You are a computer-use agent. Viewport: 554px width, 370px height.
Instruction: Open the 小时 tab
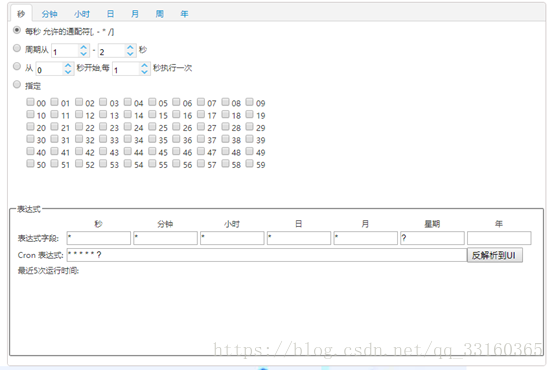tap(82, 14)
